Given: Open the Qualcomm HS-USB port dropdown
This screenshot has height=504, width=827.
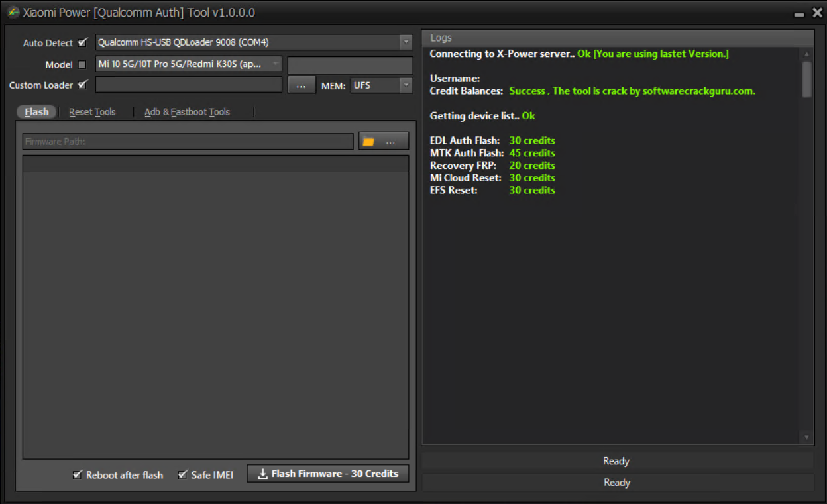Looking at the screenshot, I should pos(406,42).
